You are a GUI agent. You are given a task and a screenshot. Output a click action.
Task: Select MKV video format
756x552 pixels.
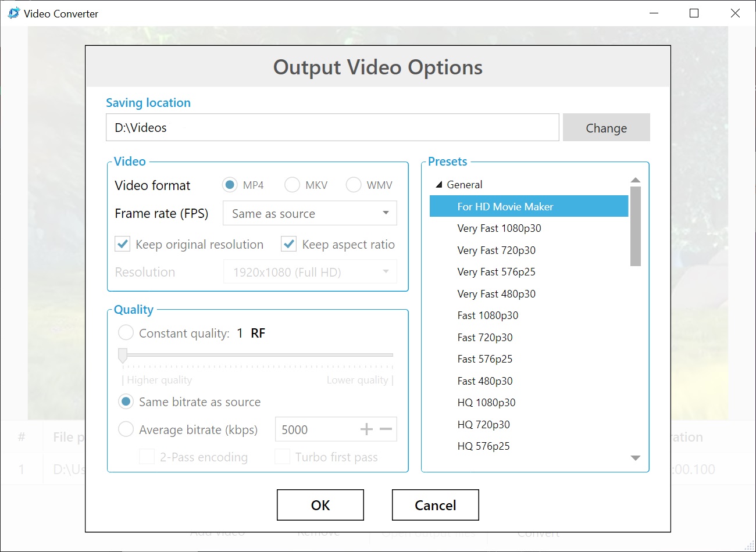pyautogui.click(x=292, y=185)
